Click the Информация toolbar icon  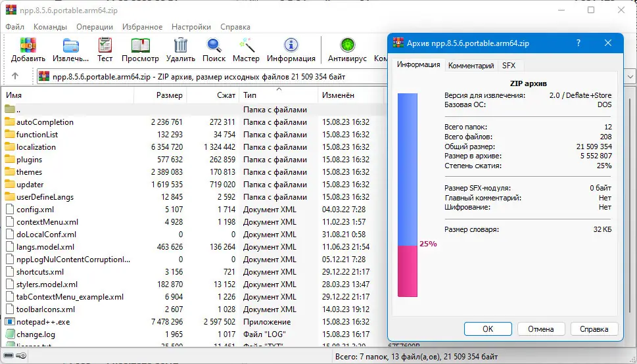(291, 45)
